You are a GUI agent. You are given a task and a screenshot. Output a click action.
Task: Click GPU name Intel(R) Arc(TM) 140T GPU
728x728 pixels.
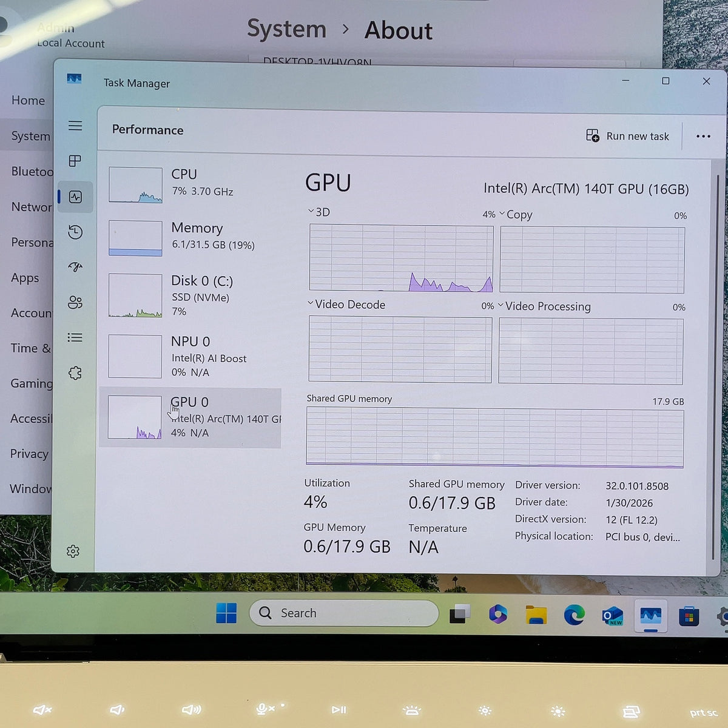pos(586,189)
